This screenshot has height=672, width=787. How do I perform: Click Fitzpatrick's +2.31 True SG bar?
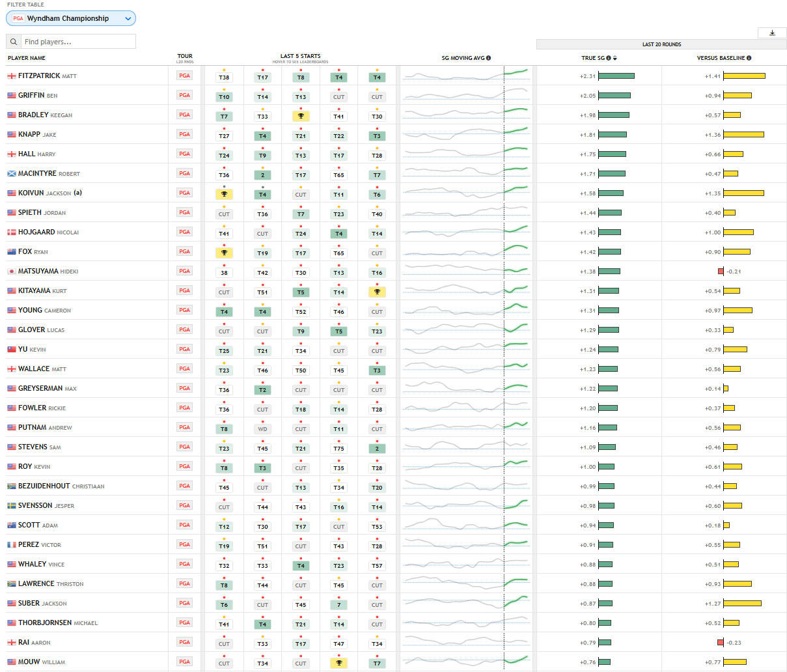(616, 76)
